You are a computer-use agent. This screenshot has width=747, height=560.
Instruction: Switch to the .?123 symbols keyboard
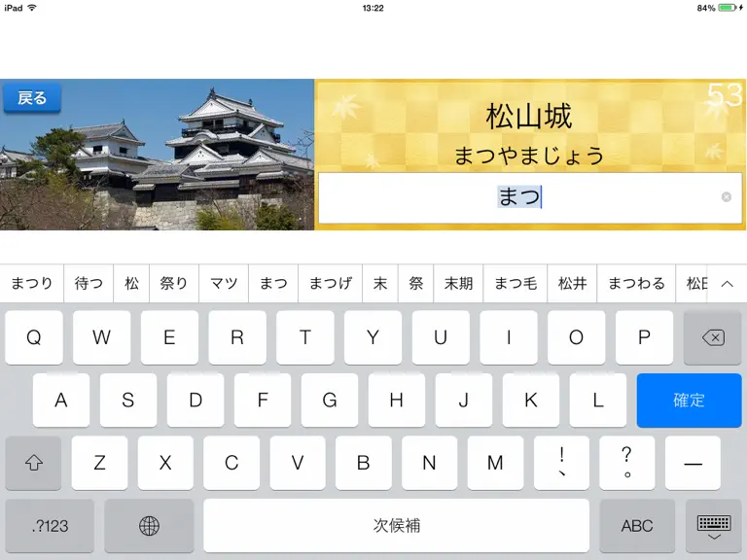pyautogui.click(x=50, y=526)
